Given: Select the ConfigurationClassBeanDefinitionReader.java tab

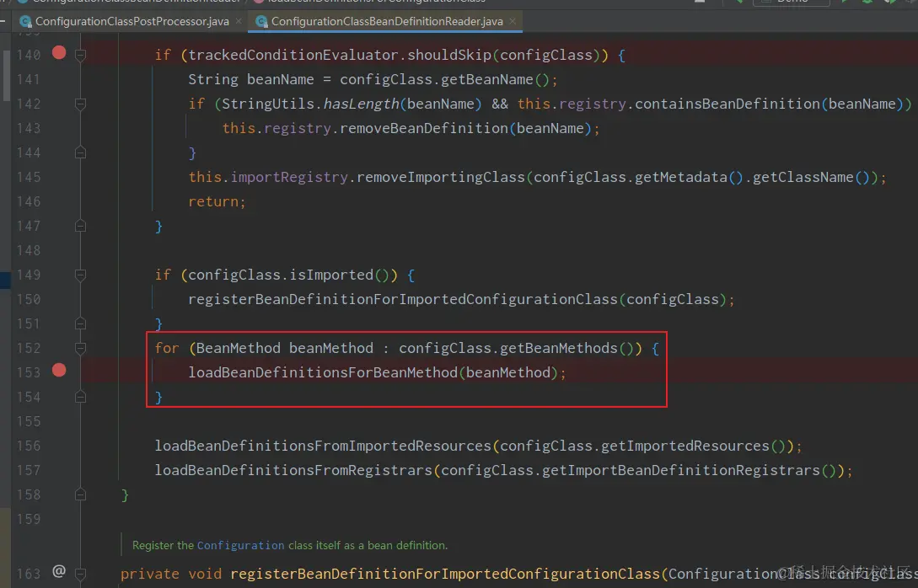Looking at the screenshot, I should (x=386, y=22).
